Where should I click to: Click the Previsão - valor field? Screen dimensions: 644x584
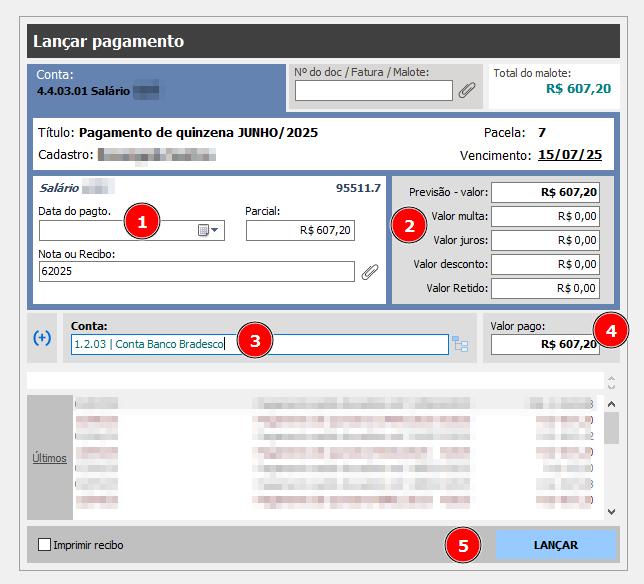[x=545, y=192]
